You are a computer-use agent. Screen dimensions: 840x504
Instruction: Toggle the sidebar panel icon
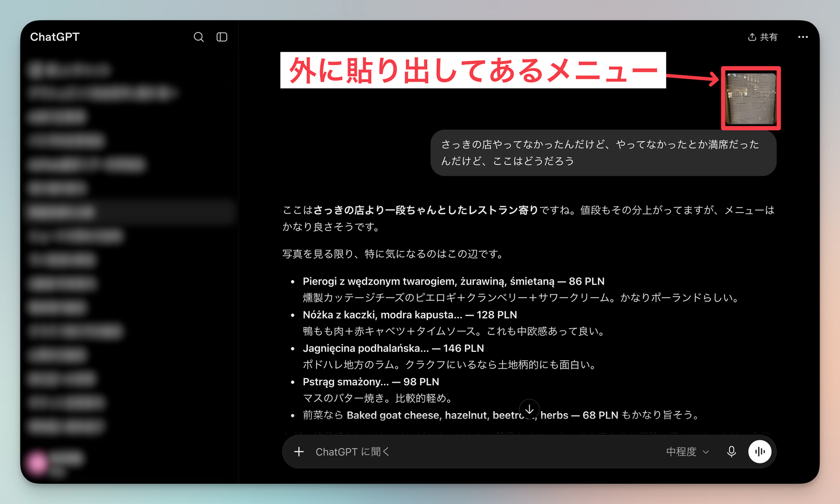[x=222, y=37]
